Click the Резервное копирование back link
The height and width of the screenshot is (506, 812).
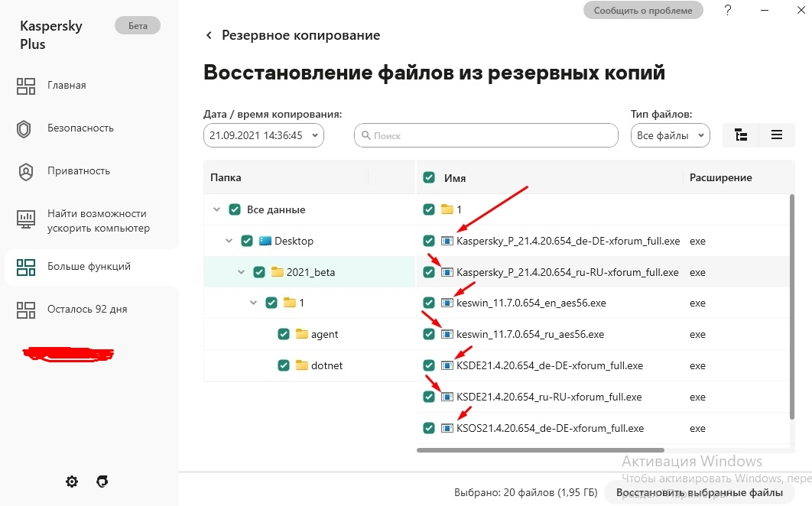(301, 35)
